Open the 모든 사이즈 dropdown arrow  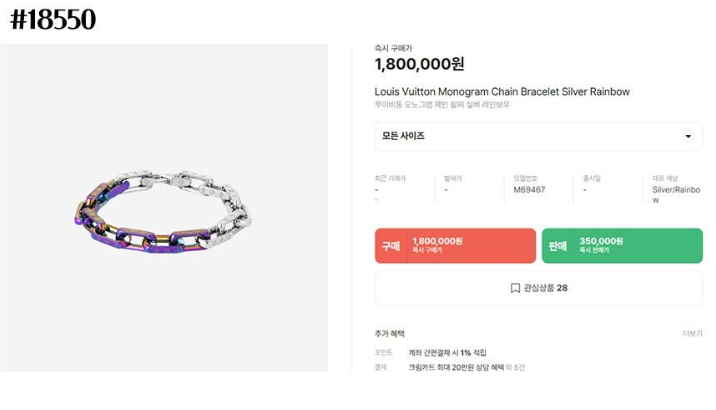click(x=688, y=136)
